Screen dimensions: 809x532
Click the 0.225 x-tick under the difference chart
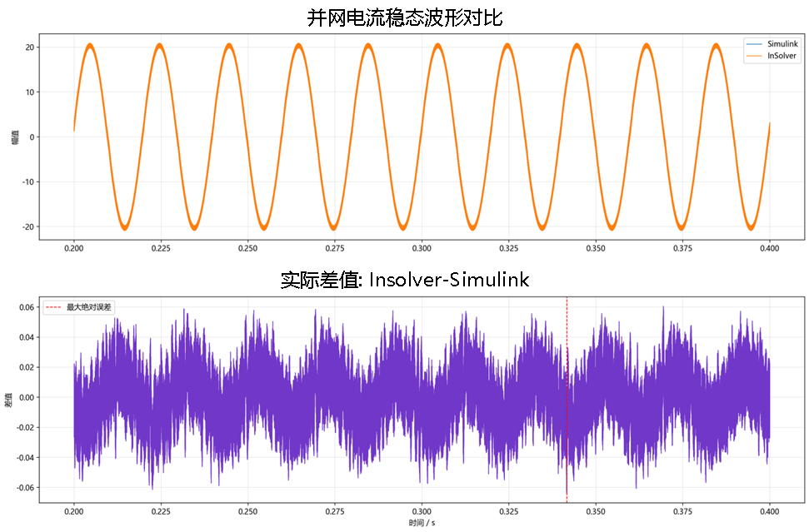point(161,511)
